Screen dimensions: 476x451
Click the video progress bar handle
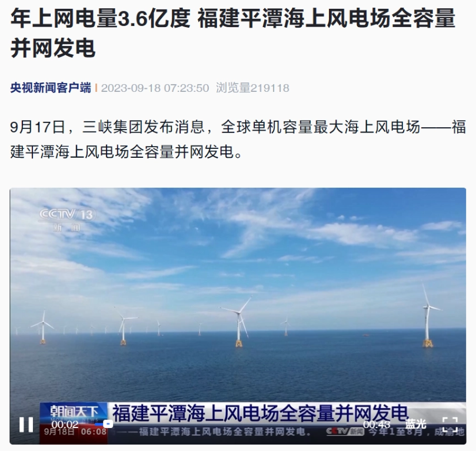pos(108,424)
